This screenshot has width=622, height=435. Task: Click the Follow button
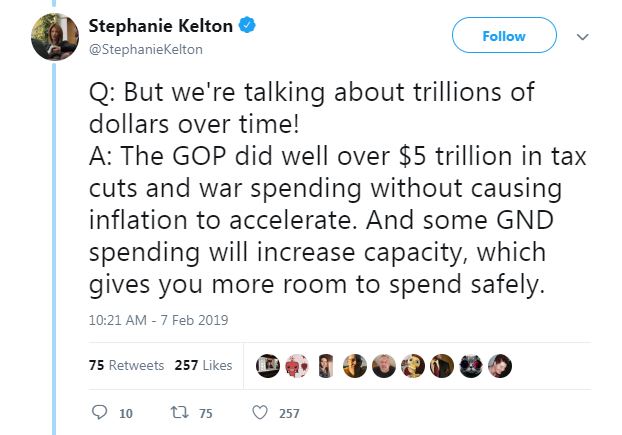(x=504, y=35)
